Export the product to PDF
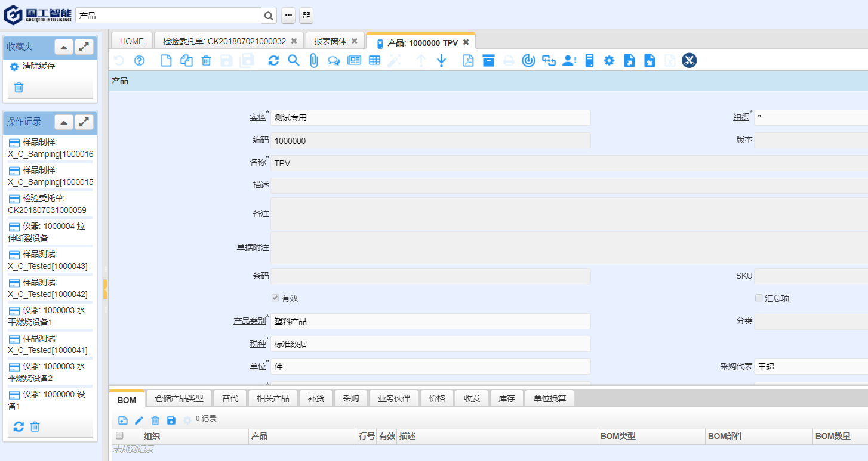 click(x=468, y=60)
